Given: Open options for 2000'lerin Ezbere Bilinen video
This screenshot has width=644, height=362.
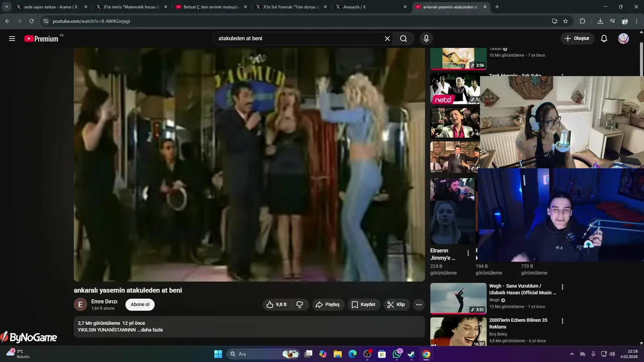Looking at the screenshot, I should [562, 321].
